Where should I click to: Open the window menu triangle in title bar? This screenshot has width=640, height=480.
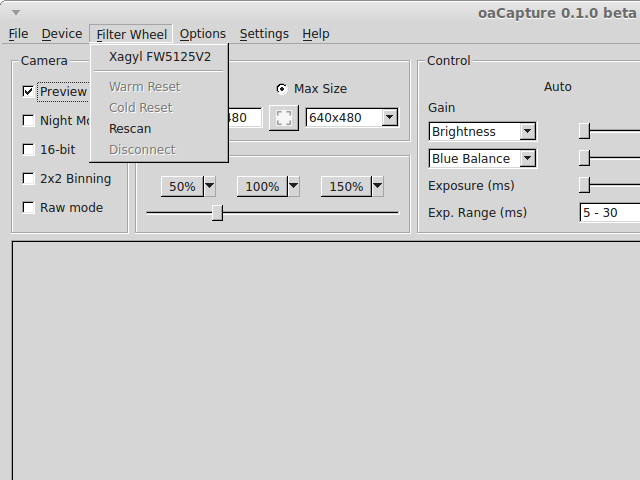tap(16, 13)
